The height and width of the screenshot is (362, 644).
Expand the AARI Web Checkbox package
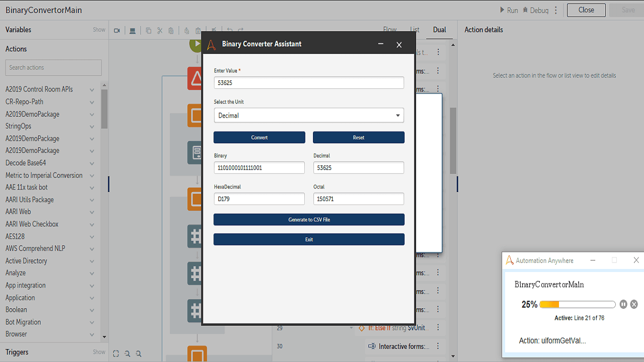[x=92, y=224]
